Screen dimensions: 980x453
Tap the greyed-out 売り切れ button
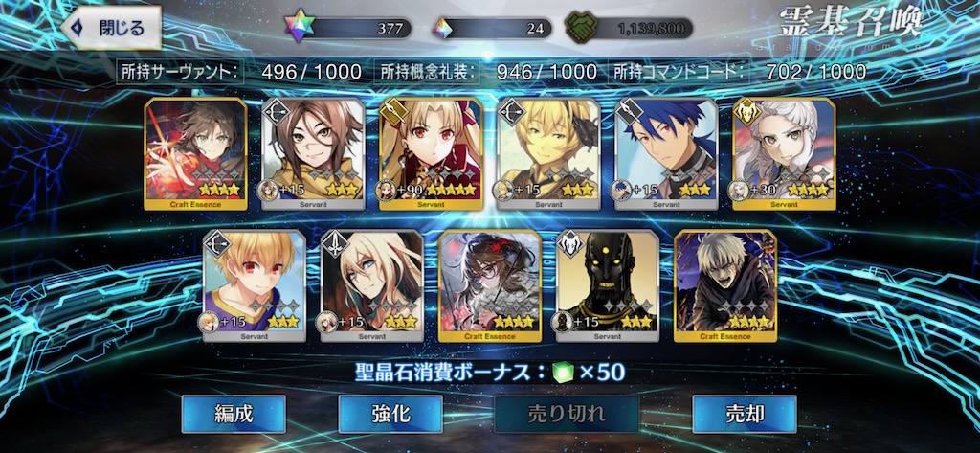point(567,414)
